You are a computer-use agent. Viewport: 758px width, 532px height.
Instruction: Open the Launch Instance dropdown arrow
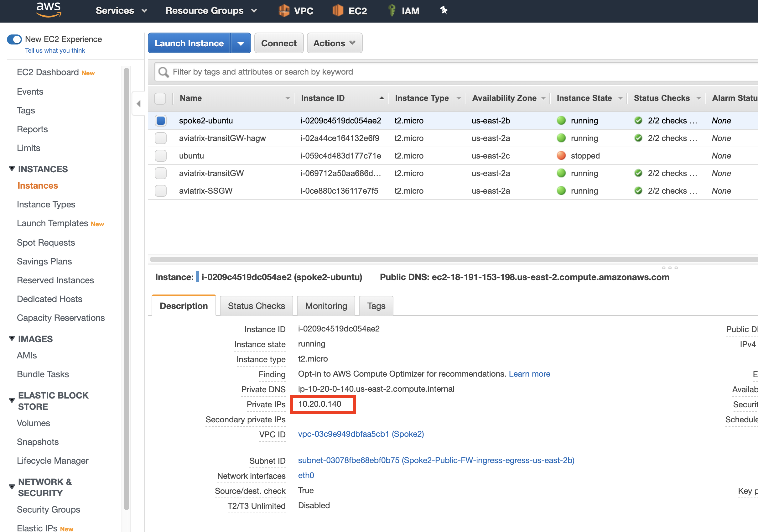pyautogui.click(x=241, y=43)
